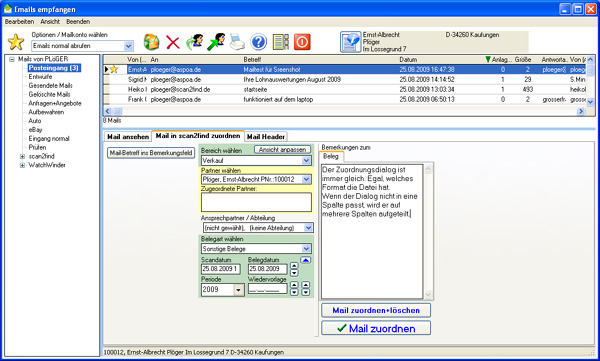Screen dimensions: 600x361
Task: Click the red X delete mail icon
Action: 173,42
